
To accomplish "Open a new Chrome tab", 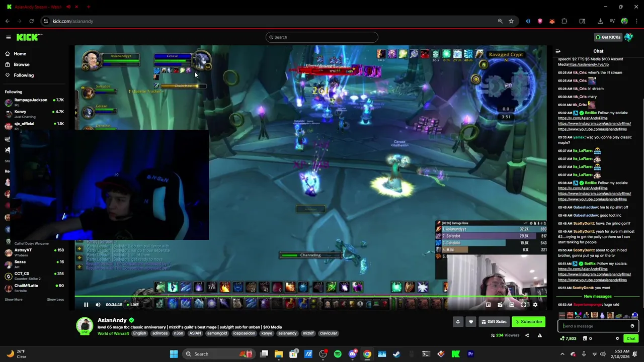I will tap(88, 7).
